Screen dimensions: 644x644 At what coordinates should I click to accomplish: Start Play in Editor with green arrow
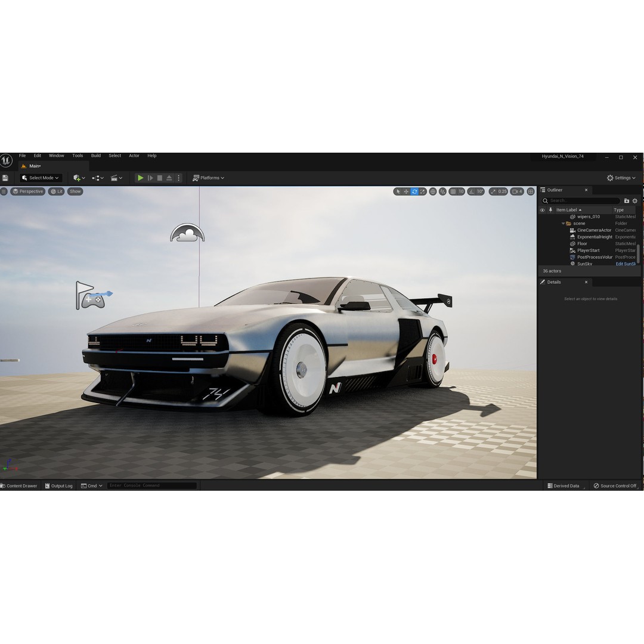(x=141, y=178)
